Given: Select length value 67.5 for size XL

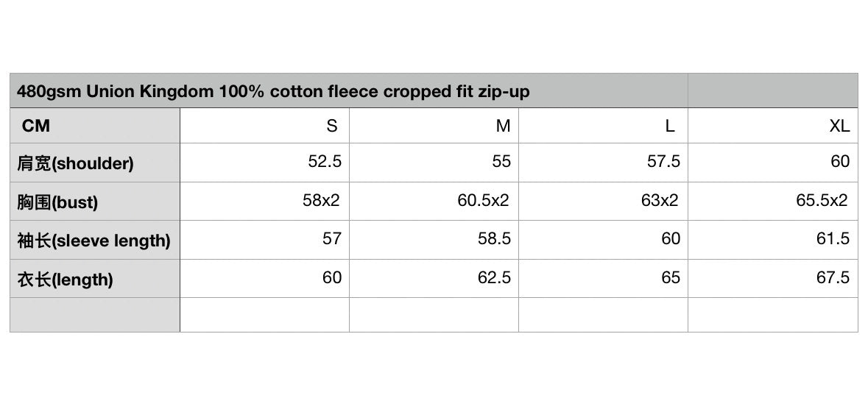Looking at the screenshot, I should pos(833,277).
